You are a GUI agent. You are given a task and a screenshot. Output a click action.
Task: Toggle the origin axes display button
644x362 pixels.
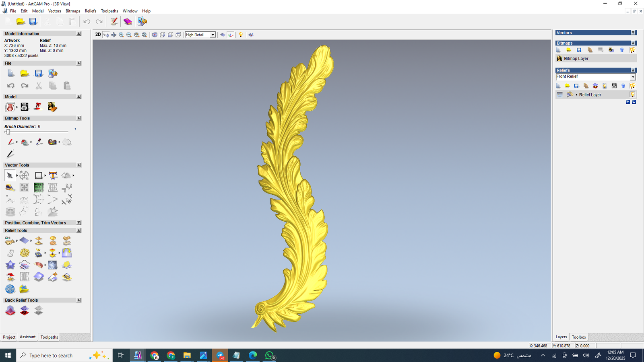231,35
